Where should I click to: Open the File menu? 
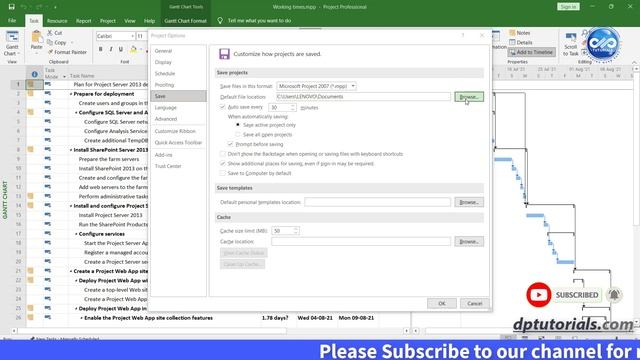[12, 20]
